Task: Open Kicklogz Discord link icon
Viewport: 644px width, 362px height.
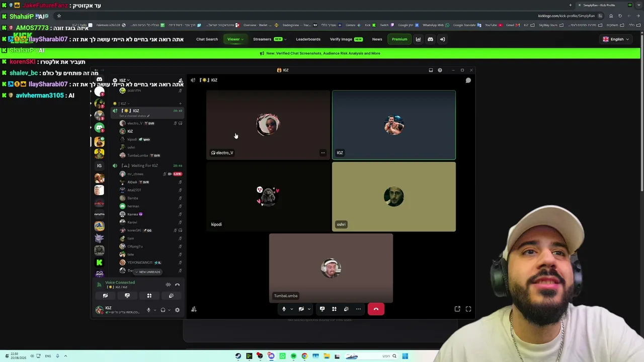Action: point(430,39)
